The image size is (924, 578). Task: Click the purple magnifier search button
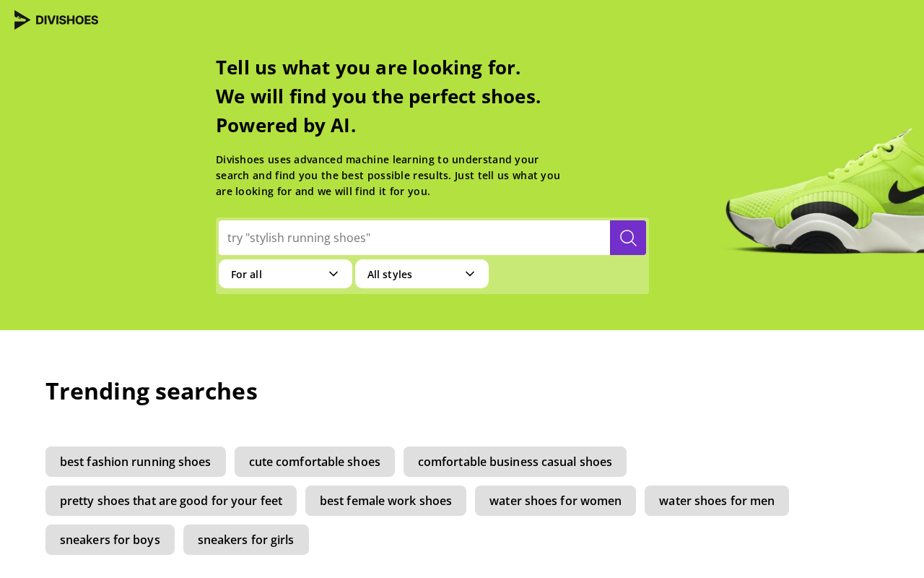coord(628,238)
